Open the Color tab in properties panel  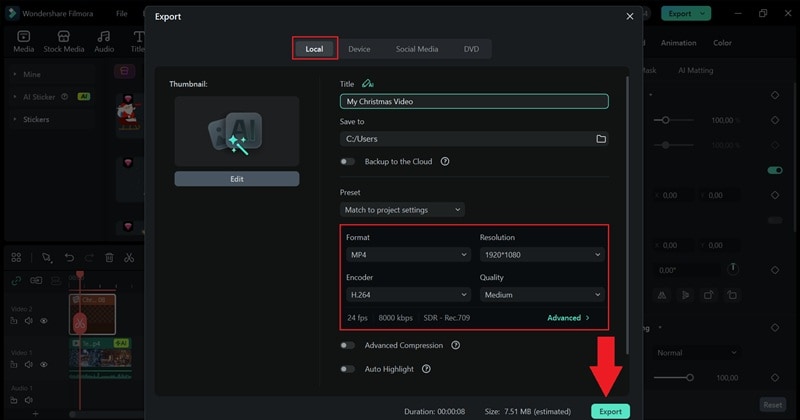(x=722, y=43)
